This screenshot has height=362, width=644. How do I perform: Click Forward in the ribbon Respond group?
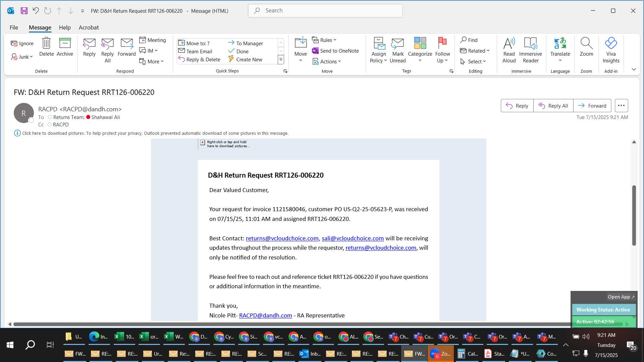tap(126, 47)
